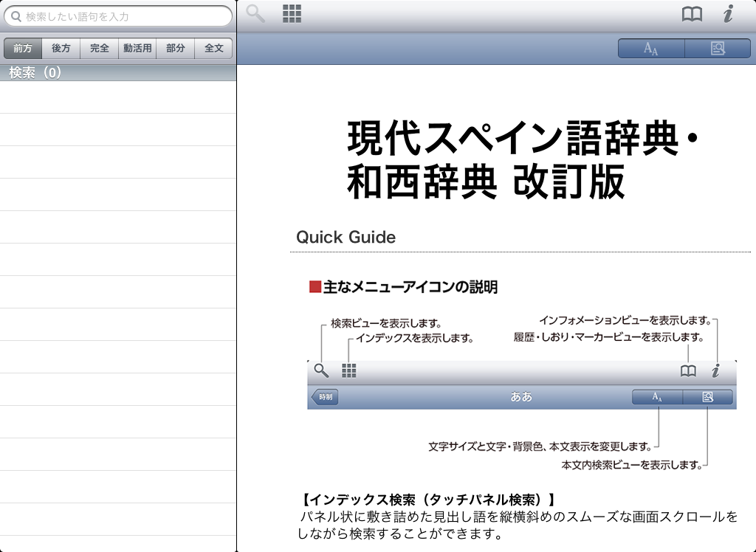
Task: Select 後方 suffix search mode
Action: point(61,49)
